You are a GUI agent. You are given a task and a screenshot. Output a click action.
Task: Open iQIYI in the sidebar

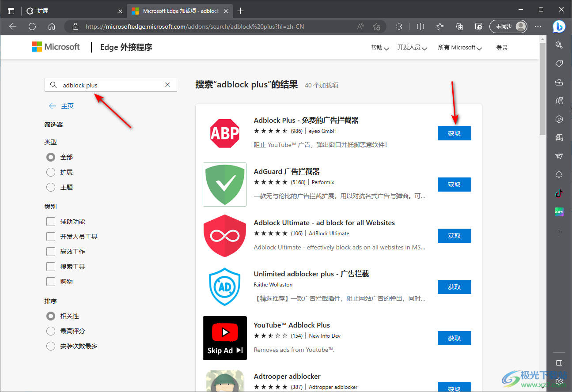click(x=559, y=212)
